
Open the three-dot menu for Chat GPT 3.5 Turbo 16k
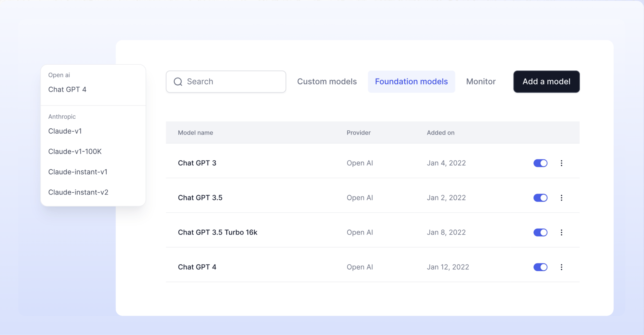pos(562,232)
